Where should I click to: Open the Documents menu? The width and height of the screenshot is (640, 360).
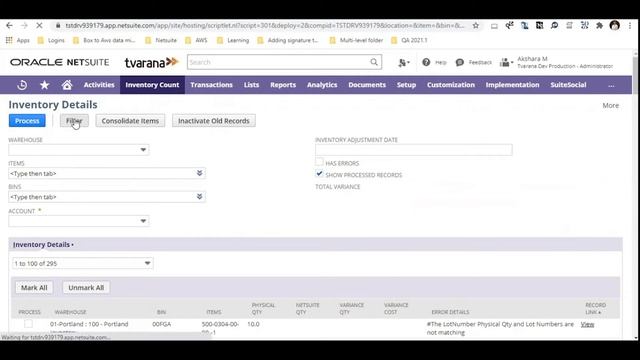coord(367,85)
